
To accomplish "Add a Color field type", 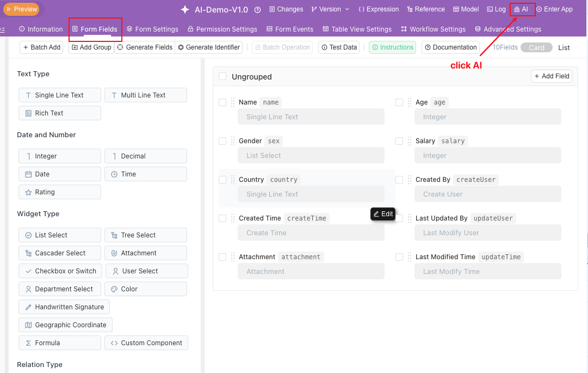I will (145, 289).
